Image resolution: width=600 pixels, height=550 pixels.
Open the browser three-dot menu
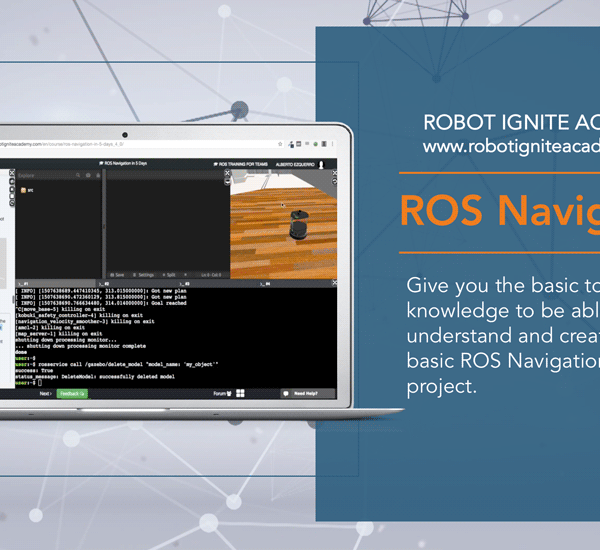(333, 144)
